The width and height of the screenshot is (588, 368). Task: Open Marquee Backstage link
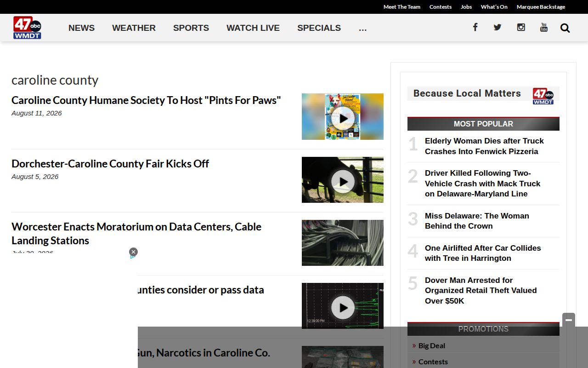(x=541, y=7)
